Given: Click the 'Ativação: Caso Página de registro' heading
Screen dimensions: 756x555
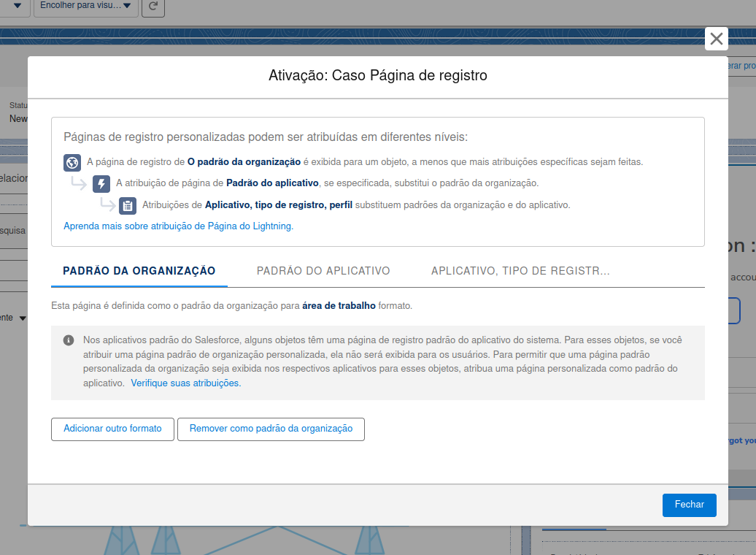Looking at the screenshot, I should tap(377, 76).
